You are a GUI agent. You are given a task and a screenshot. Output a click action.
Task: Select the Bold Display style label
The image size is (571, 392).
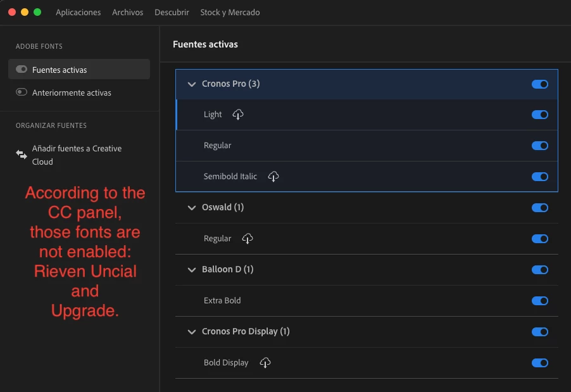226,362
